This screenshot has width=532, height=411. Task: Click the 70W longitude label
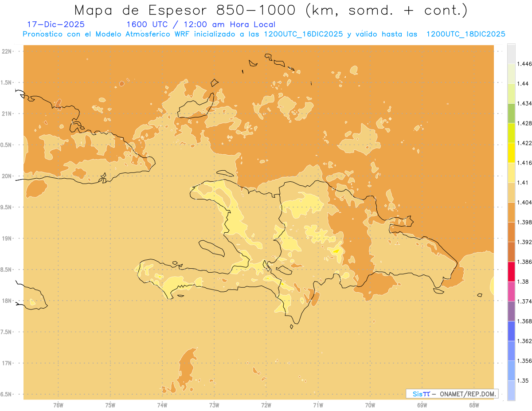click(370, 405)
